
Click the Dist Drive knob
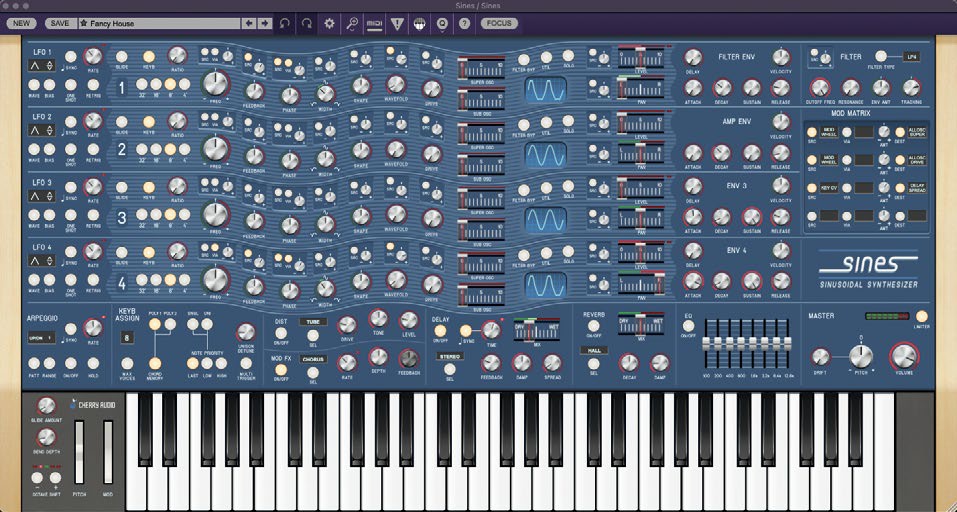click(347, 325)
